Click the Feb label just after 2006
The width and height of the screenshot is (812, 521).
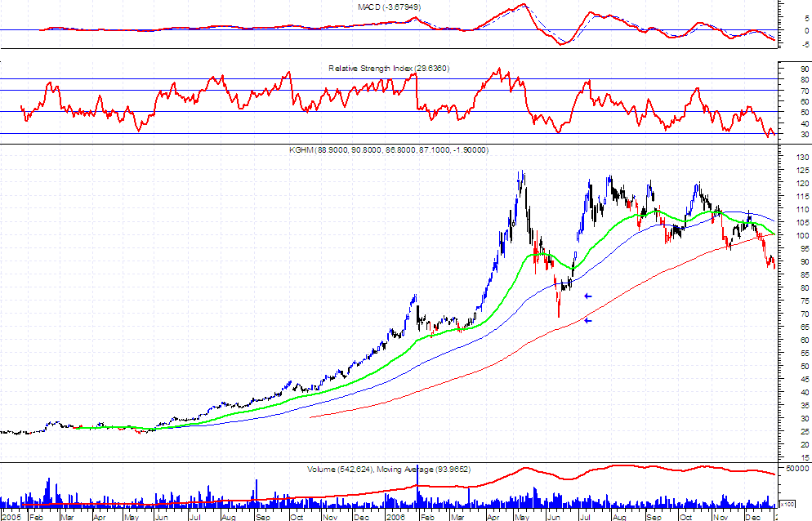(x=427, y=517)
